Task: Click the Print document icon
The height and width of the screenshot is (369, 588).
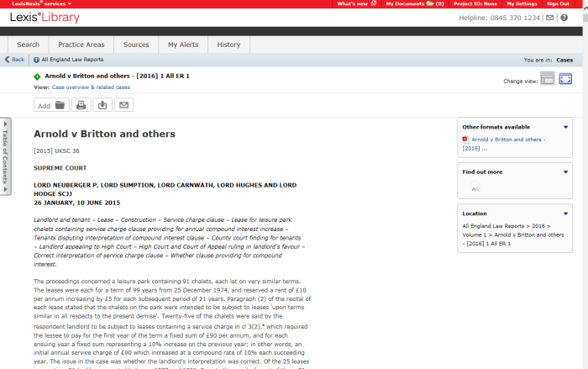Action: pyautogui.click(x=81, y=105)
